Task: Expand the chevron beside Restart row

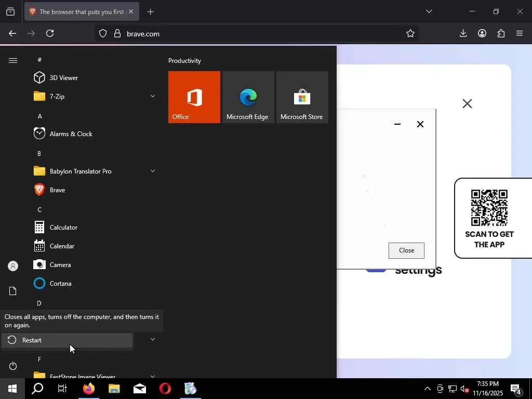Action: tap(153, 339)
